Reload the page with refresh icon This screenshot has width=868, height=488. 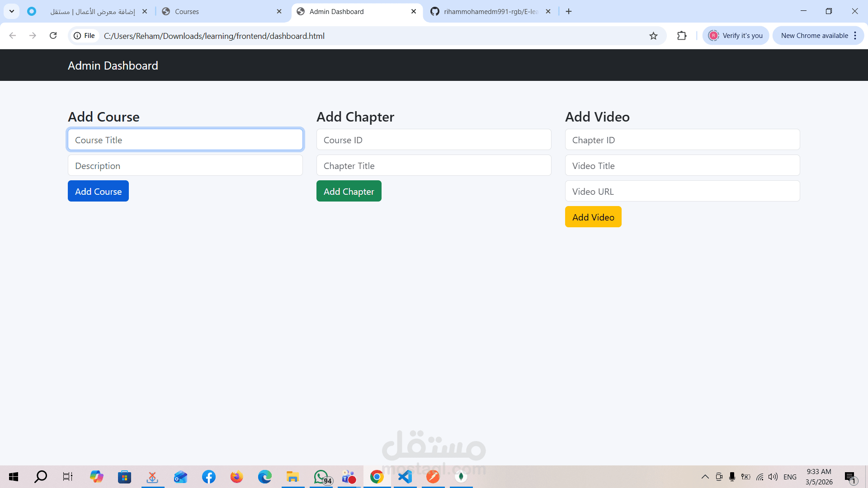point(53,36)
